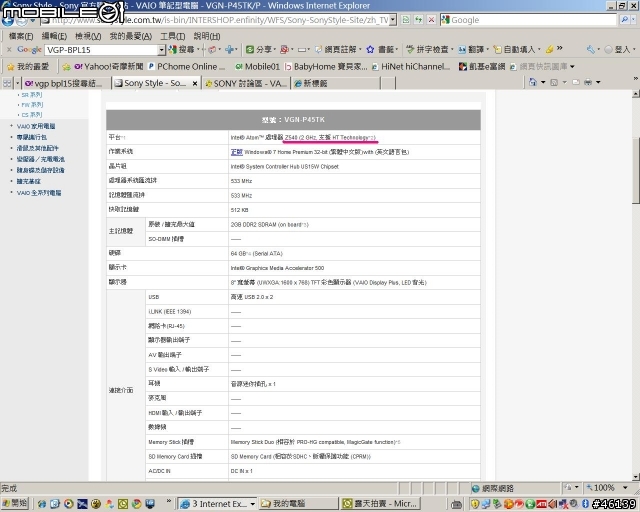Close the Sony Style tab
This screenshot has width=640, height=512.
tap(195, 84)
